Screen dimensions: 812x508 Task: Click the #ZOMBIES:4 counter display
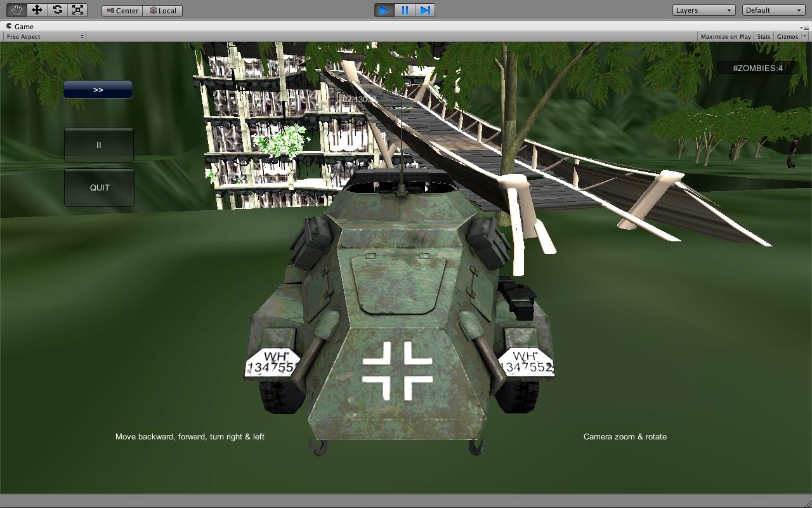coord(759,67)
